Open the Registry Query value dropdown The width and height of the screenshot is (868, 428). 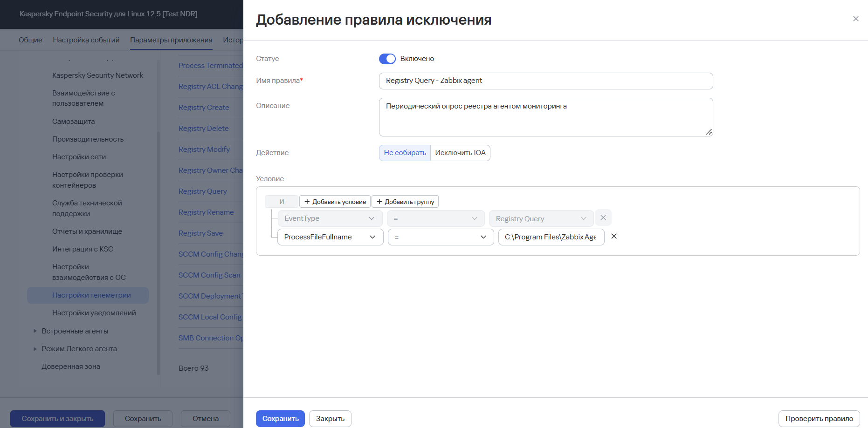pyautogui.click(x=541, y=218)
